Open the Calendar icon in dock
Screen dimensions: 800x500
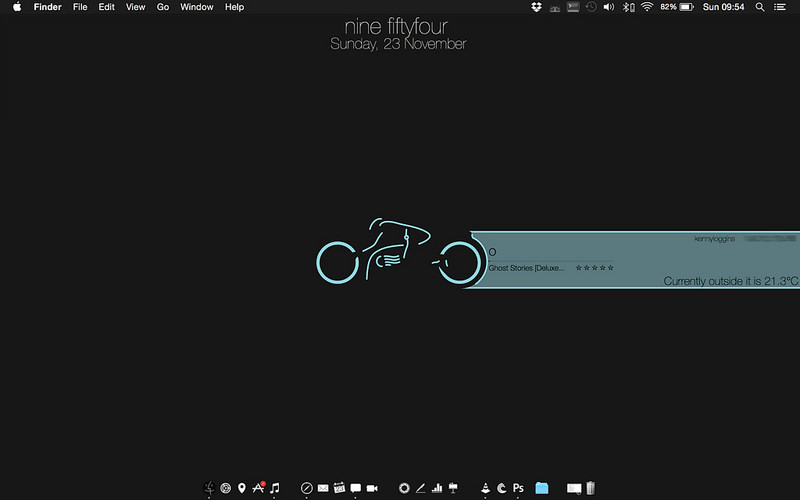(339, 488)
